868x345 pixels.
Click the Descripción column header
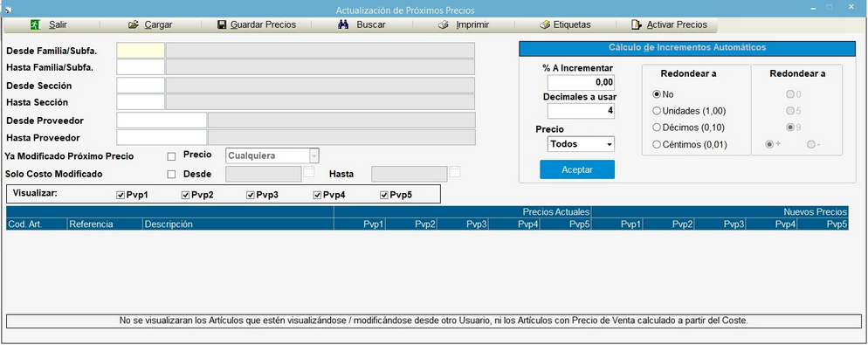238,224
